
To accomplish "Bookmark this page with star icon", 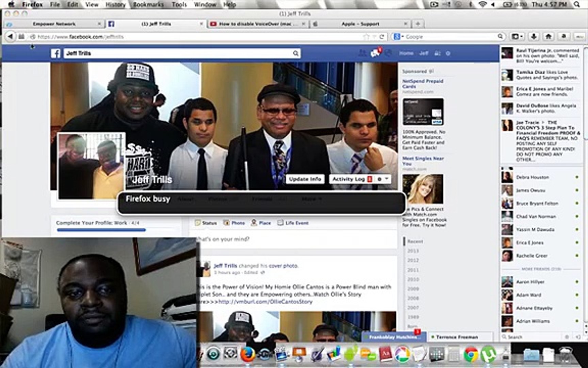I will [366, 36].
